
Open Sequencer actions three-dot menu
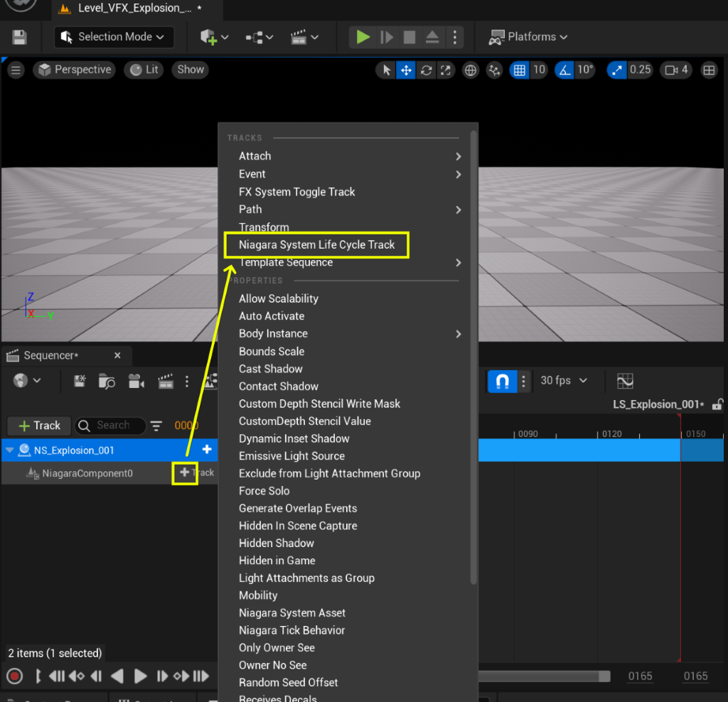point(187,382)
